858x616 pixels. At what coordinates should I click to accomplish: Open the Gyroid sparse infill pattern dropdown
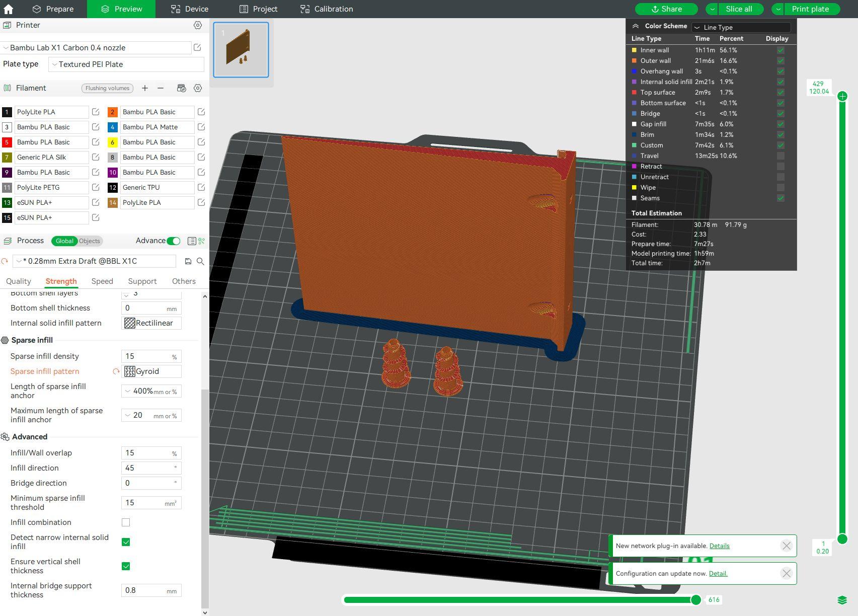click(x=151, y=371)
